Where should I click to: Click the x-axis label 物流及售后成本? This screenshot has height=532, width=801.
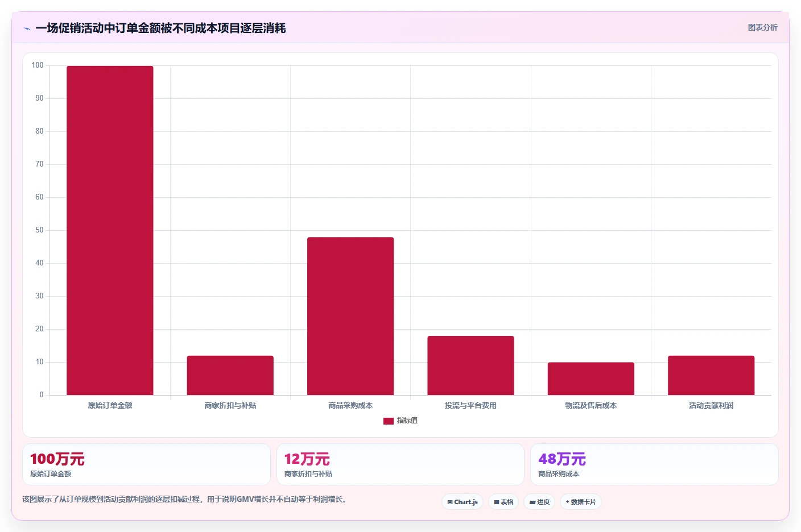[x=591, y=405]
